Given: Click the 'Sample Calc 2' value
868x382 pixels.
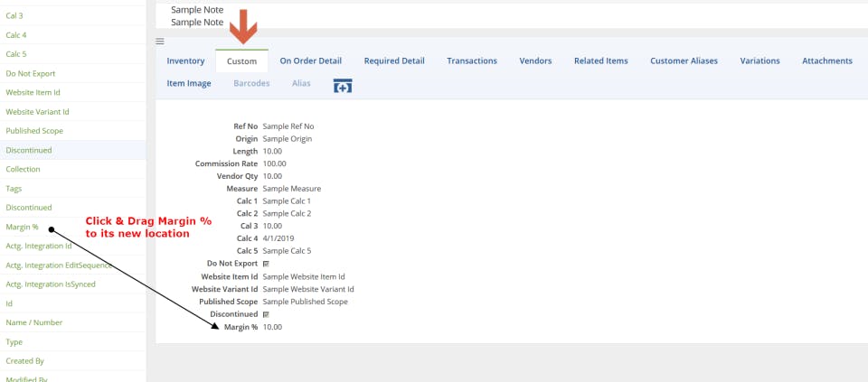Looking at the screenshot, I should (287, 213).
